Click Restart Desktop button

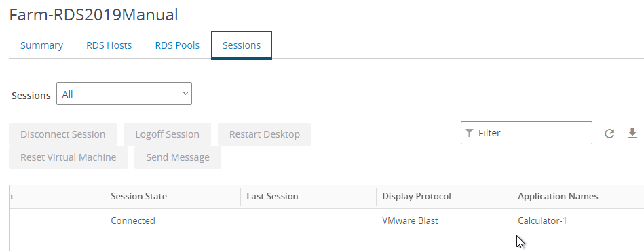pos(265,134)
